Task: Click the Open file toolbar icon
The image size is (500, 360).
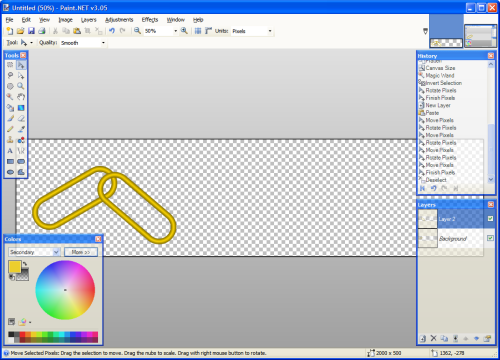Action: [x=20, y=31]
